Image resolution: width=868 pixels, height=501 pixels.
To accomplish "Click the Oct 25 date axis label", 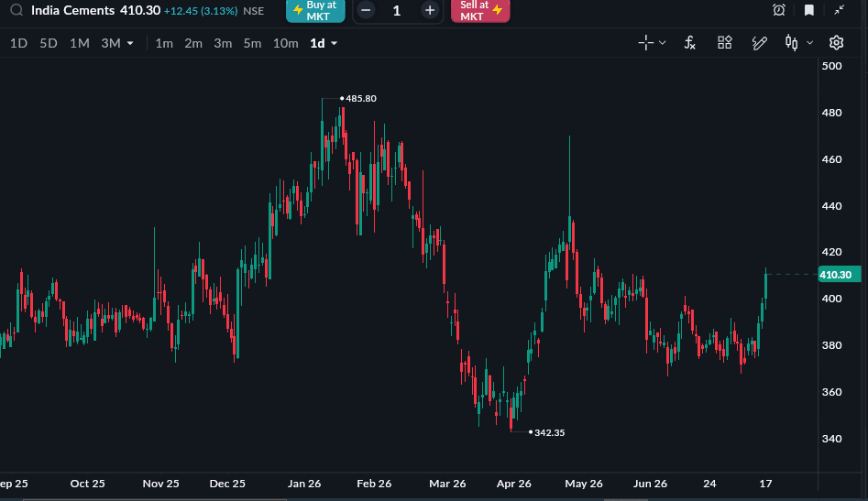I will pyautogui.click(x=87, y=484).
